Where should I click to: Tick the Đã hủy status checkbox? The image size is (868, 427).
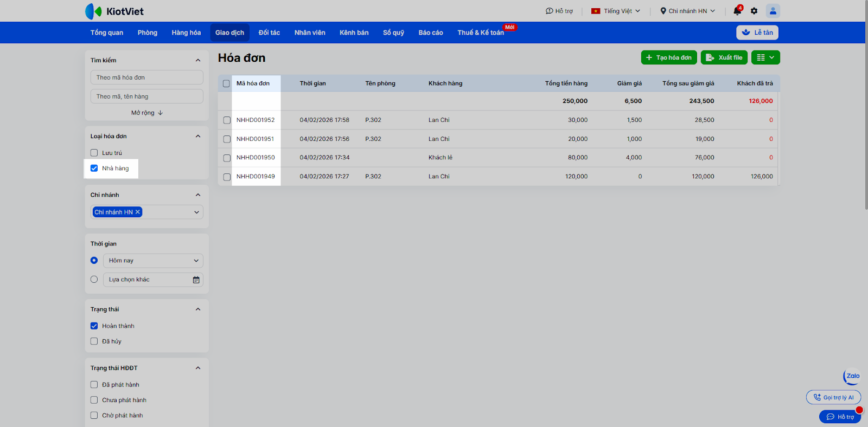(94, 341)
